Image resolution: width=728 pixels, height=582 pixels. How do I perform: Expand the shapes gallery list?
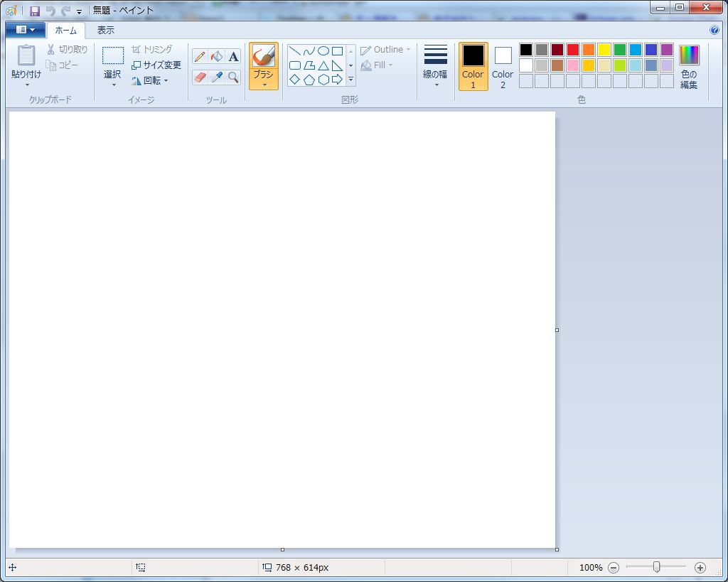click(x=350, y=80)
